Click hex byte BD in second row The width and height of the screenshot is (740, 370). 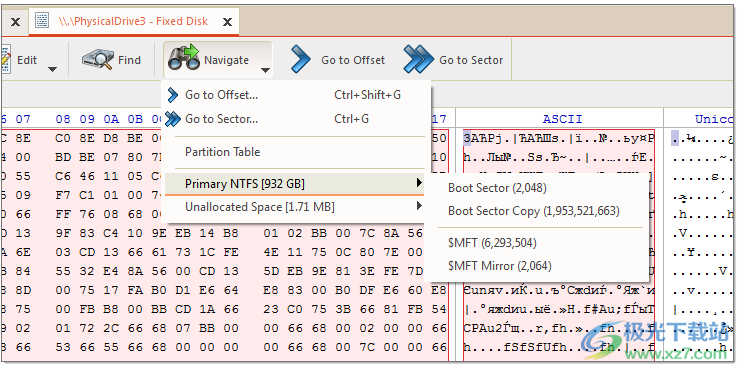(x=63, y=157)
